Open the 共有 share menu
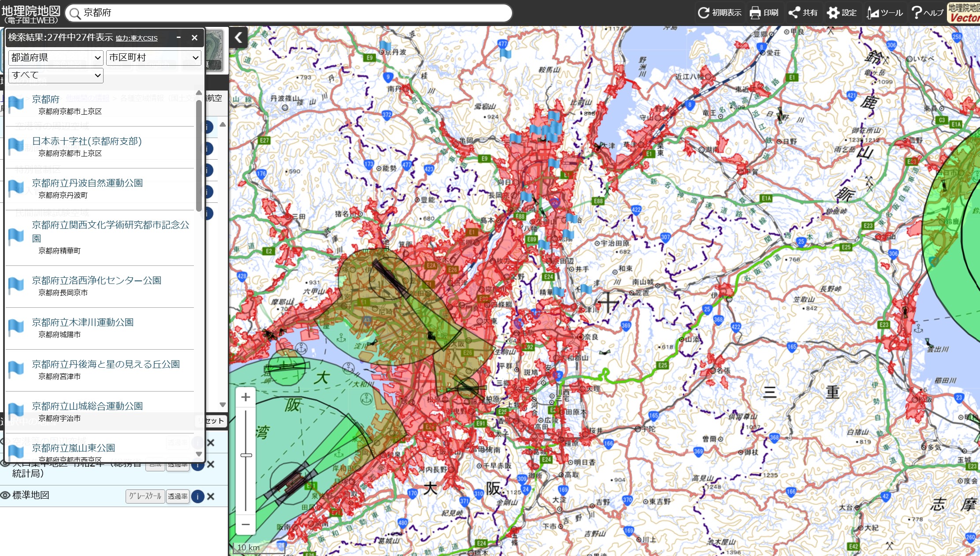 point(794,13)
